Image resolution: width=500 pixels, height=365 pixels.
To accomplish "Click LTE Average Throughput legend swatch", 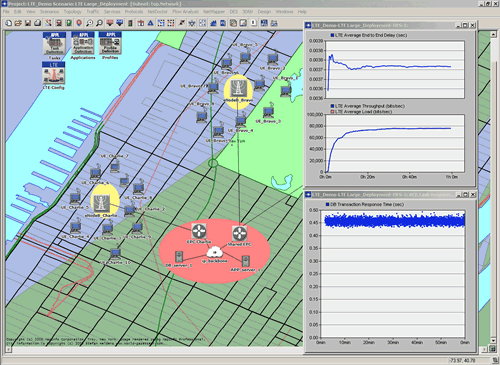I will 332,106.
